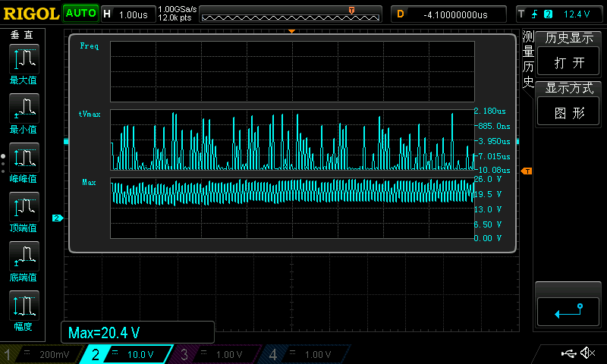Click the 13.0 V scale label
Screen dimensions: 607x364
(x=488, y=209)
